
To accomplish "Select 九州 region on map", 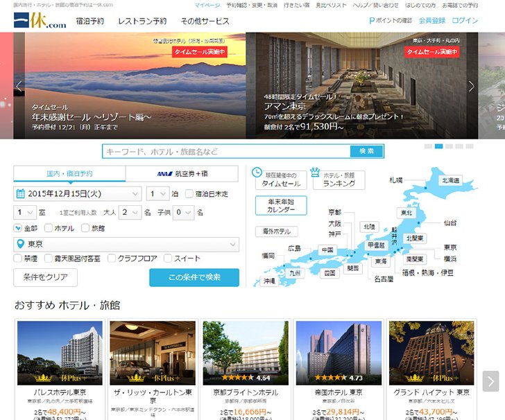I will point(295,273).
